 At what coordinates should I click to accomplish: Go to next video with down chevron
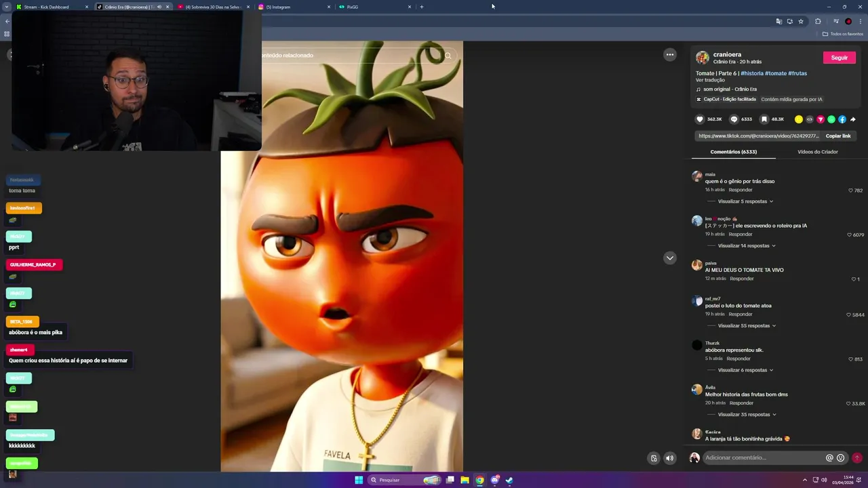(x=670, y=258)
